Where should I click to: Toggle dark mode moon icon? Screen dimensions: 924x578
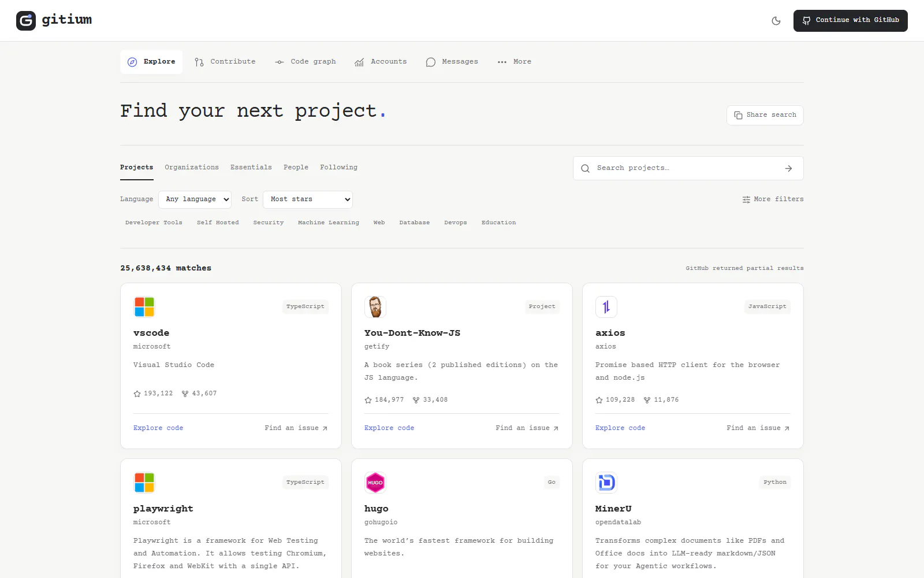point(776,21)
